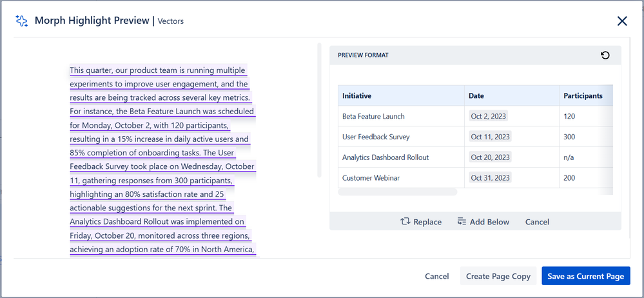The image size is (644, 298).
Task: Click the Oct 20, 2023 date chip
Action: [x=490, y=157]
